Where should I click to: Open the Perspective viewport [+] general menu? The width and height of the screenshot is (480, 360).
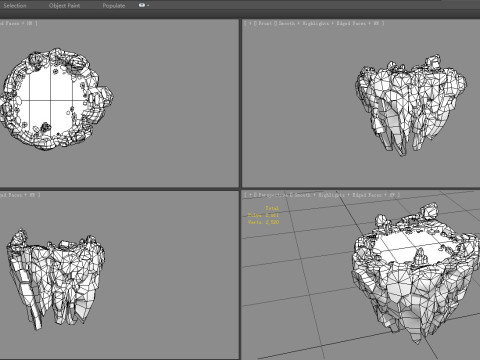pyautogui.click(x=250, y=195)
